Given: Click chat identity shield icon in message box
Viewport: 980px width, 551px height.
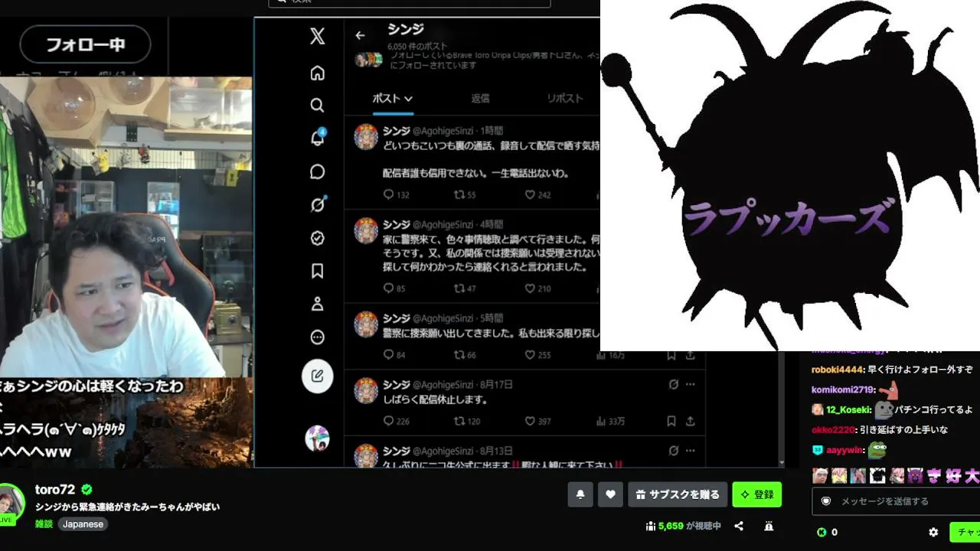Looking at the screenshot, I should 826,501.
